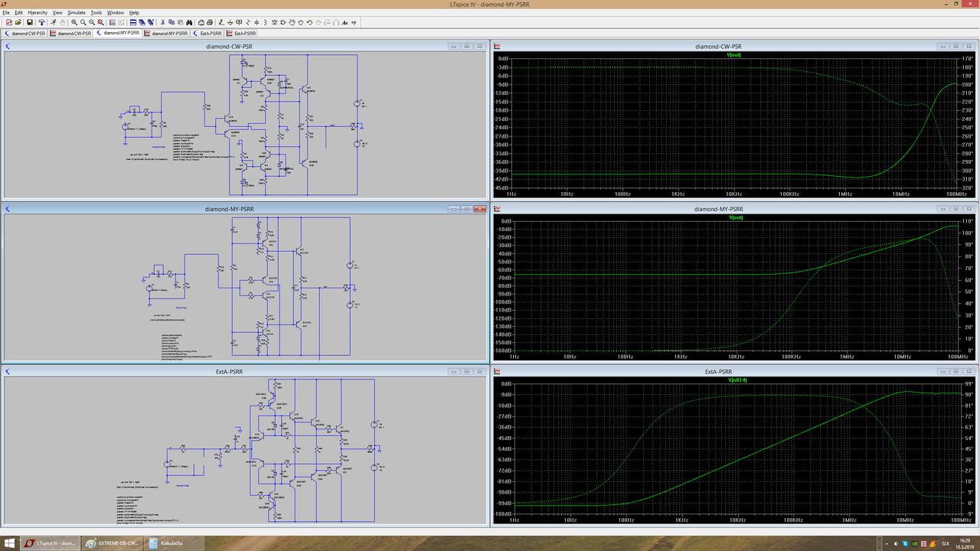This screenshot has height=551, width=980.
Task: Open the File menu
Action: (6, 13)
